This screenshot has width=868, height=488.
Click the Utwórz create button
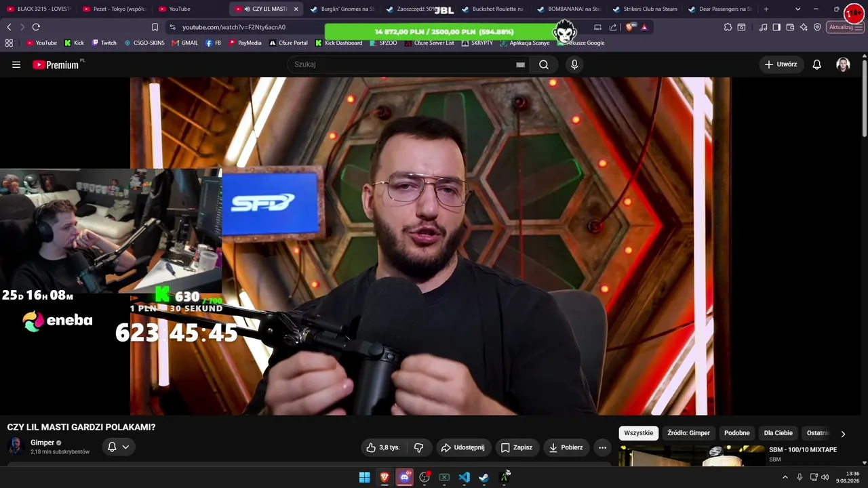click(x=781, y=64)
